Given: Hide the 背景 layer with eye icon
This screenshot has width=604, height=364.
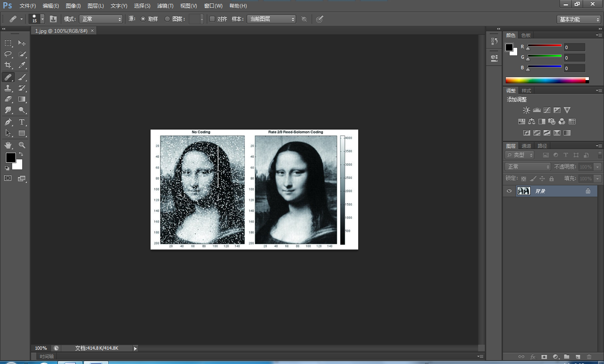Looking at the screenshot, I should tap(509, 191).
